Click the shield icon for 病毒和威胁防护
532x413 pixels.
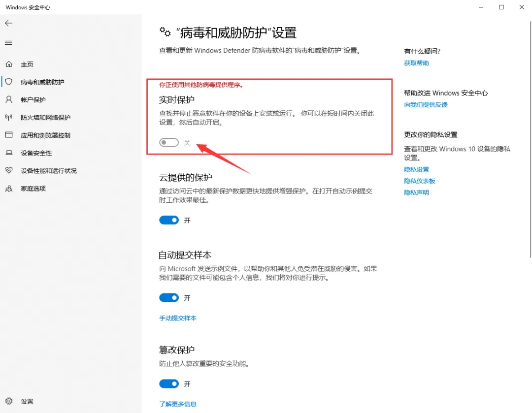click(x=9, y=82)
